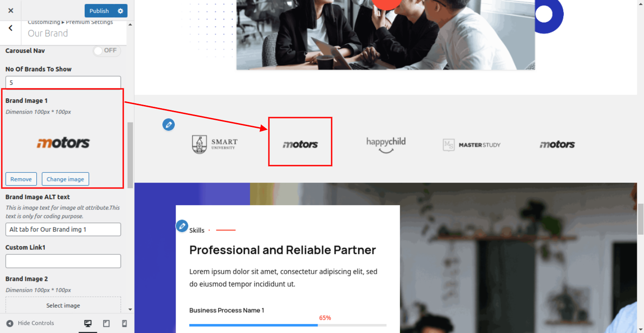Focus the No Of Brands To Show field

63,83
